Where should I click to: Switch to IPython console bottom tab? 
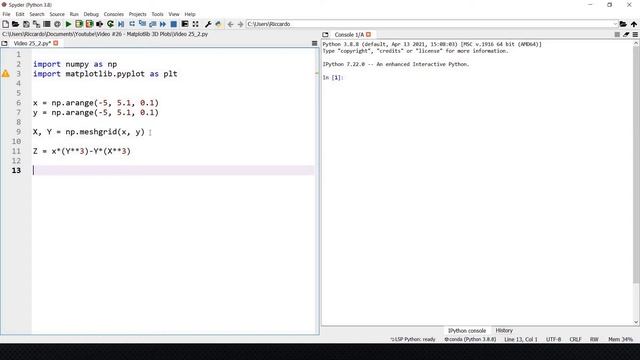(467, 331)
